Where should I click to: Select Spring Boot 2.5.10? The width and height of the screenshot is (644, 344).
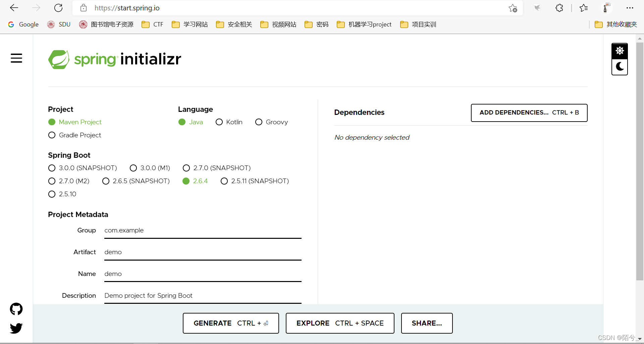(x=62, y=194)
